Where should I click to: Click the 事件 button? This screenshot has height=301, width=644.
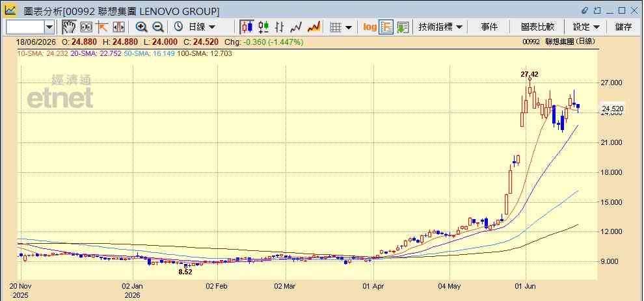pyautogui.click(x=489, y=27)
